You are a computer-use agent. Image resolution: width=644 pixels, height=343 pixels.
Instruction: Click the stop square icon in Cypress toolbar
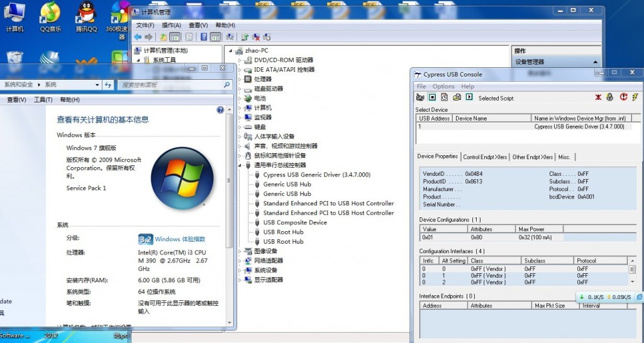432,97
